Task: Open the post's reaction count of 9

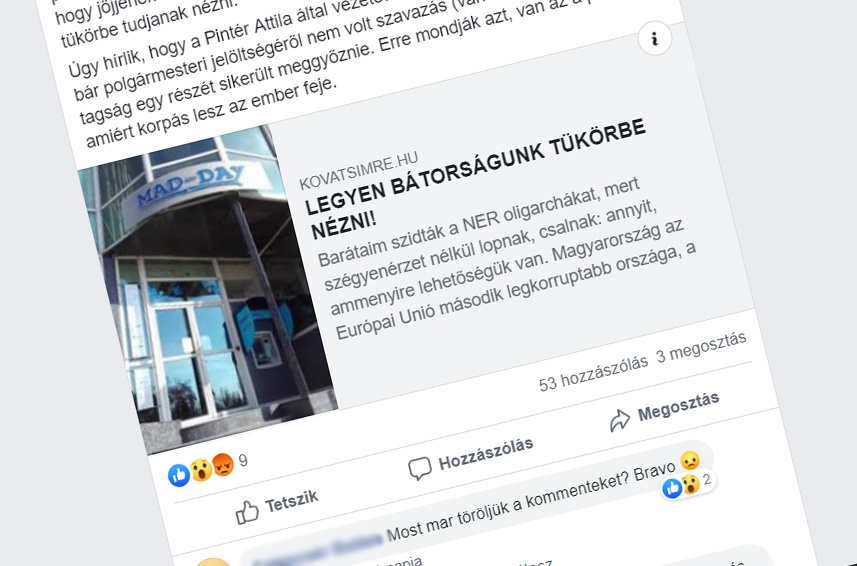Action: (x=243, y=461)
